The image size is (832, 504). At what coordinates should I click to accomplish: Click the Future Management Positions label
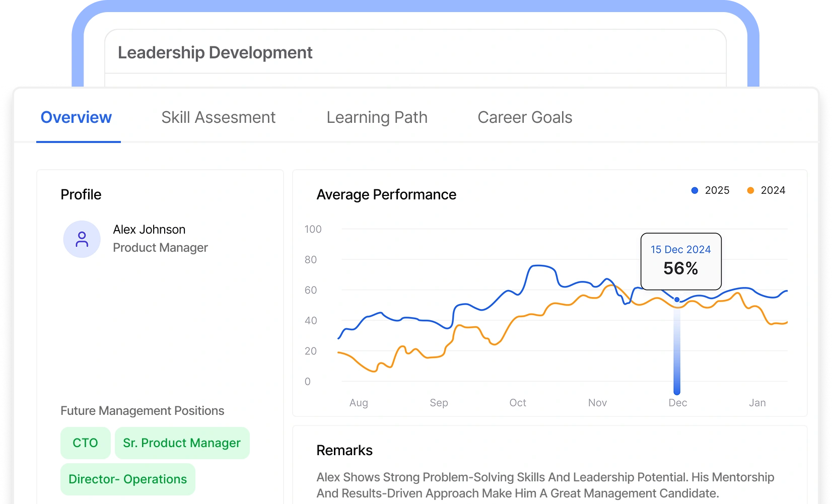143,411
